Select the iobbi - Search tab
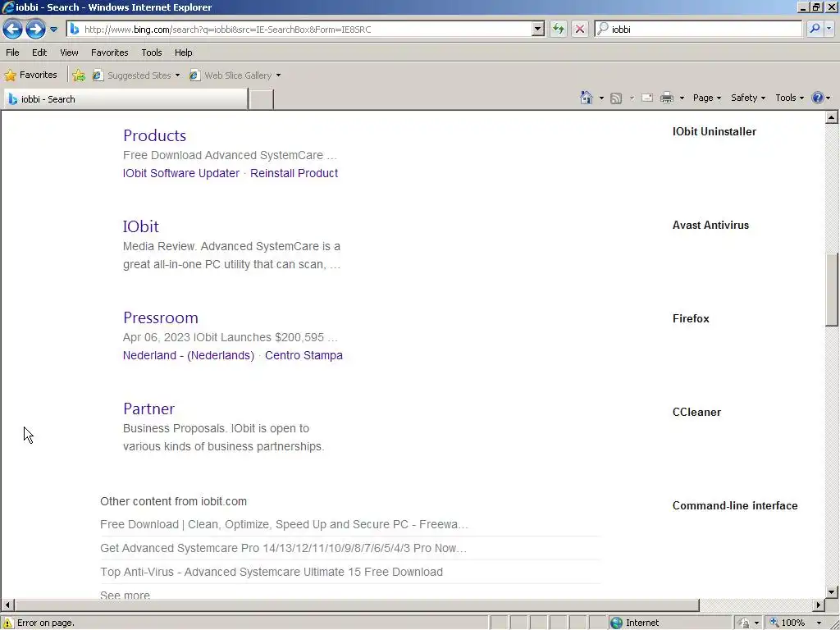This screenshot has width=840, height=630. 126,99
